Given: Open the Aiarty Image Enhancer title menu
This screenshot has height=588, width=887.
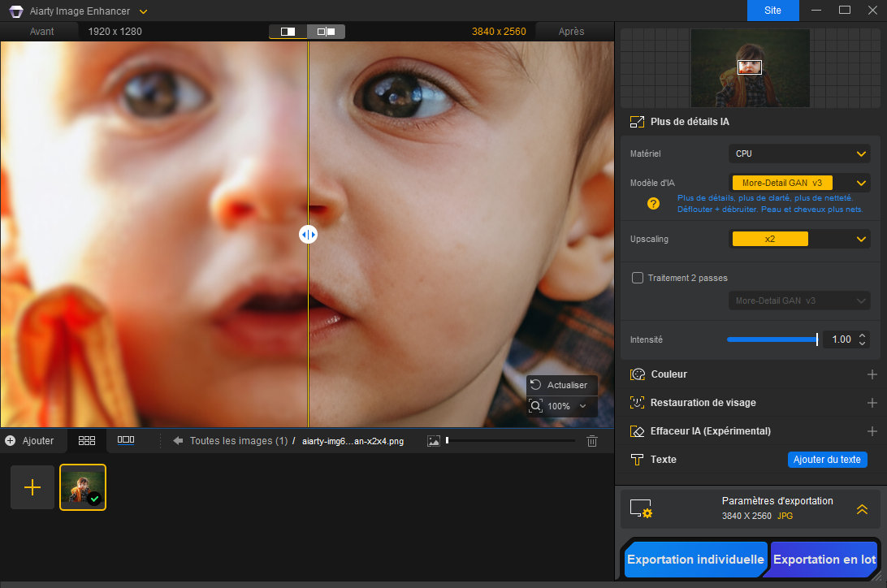Looking at the screenshot, I should (x=144, y=11).
